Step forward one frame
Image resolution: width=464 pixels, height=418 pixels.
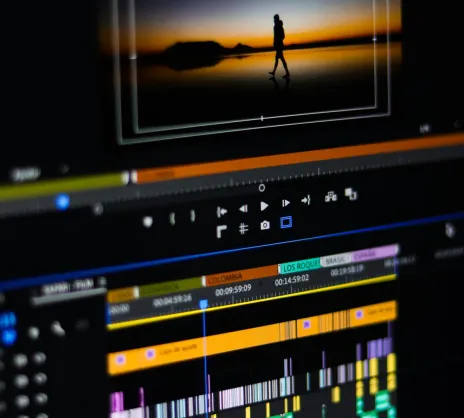pos(286,203)
